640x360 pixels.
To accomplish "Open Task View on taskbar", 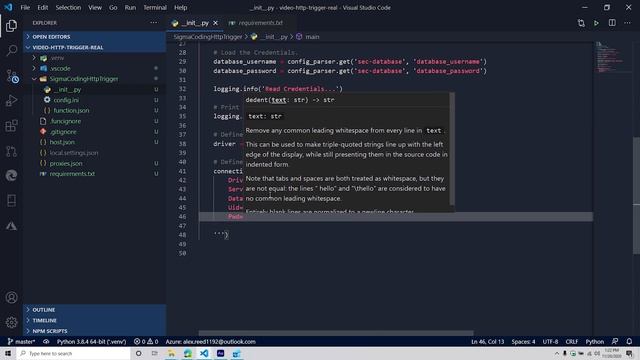I will pyautogui.click(x=155, y=353).
